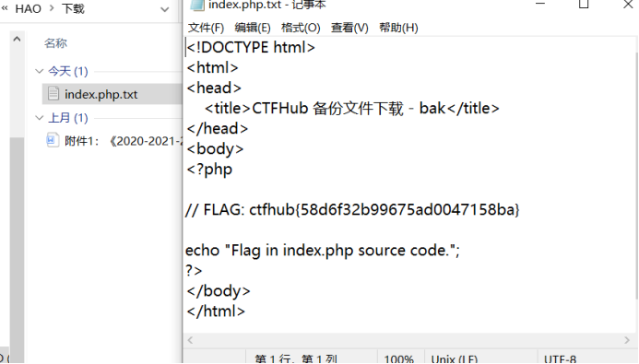Click the echo "Flag in index.php source code." line

click(x=323, y=250)
